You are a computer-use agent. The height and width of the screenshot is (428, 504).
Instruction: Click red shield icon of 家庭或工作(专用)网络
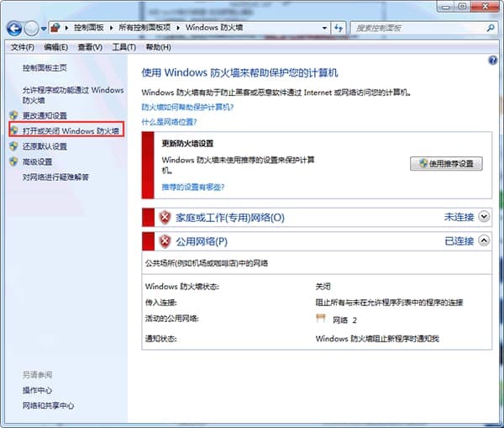[165, 217]
